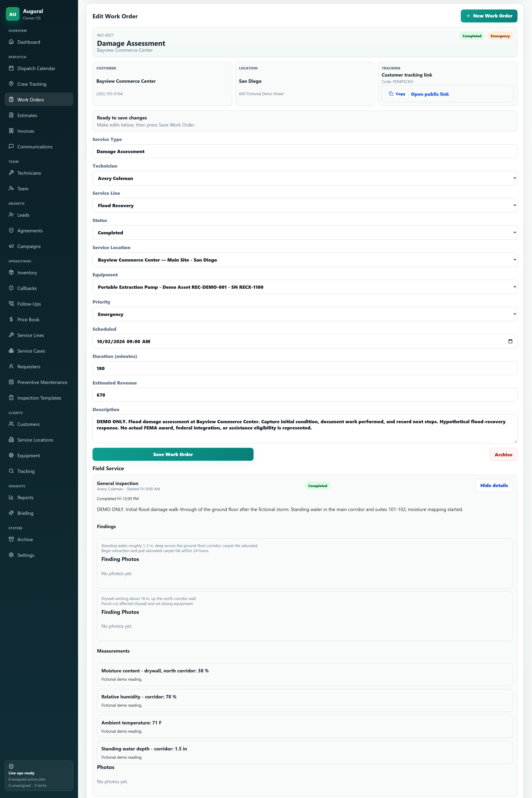
Task: Click the Duration minutes field showing 180
Action: point(305,368)
